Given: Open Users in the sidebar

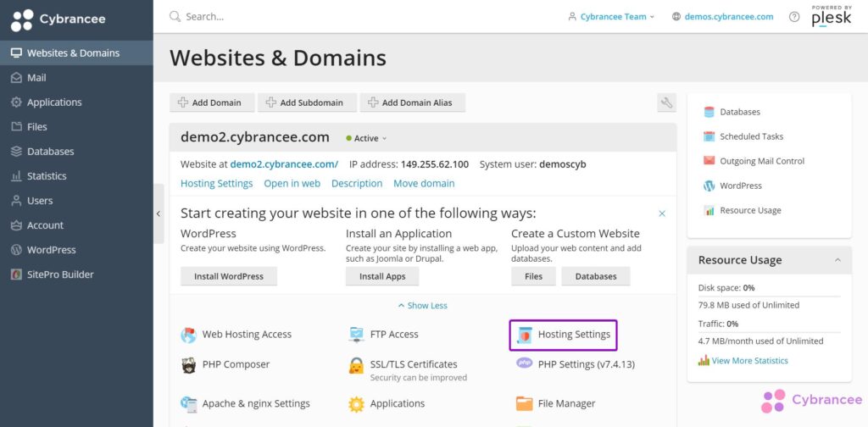Looking at the screenshot, I should [76, 201].
